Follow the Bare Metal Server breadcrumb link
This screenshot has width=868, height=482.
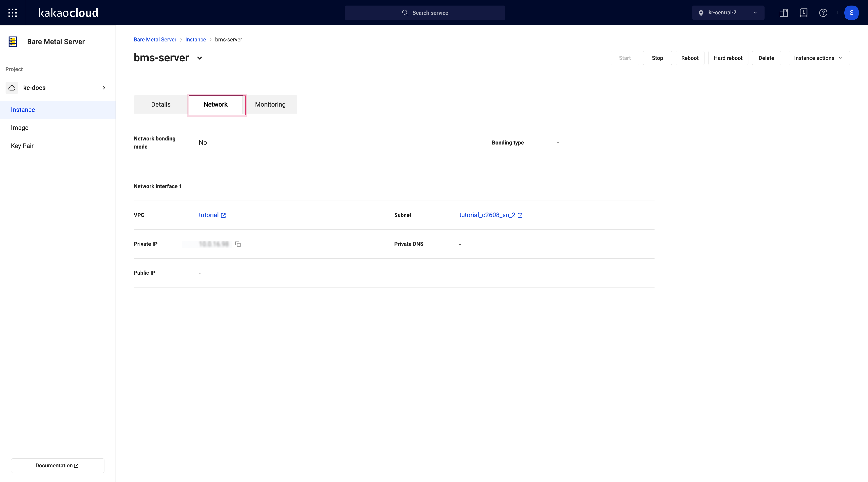click(155, 40)
